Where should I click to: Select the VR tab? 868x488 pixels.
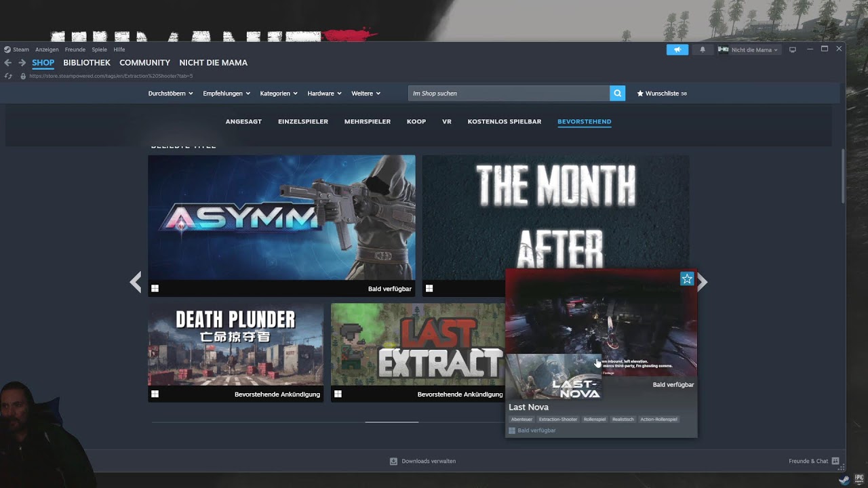coord(446,122)
